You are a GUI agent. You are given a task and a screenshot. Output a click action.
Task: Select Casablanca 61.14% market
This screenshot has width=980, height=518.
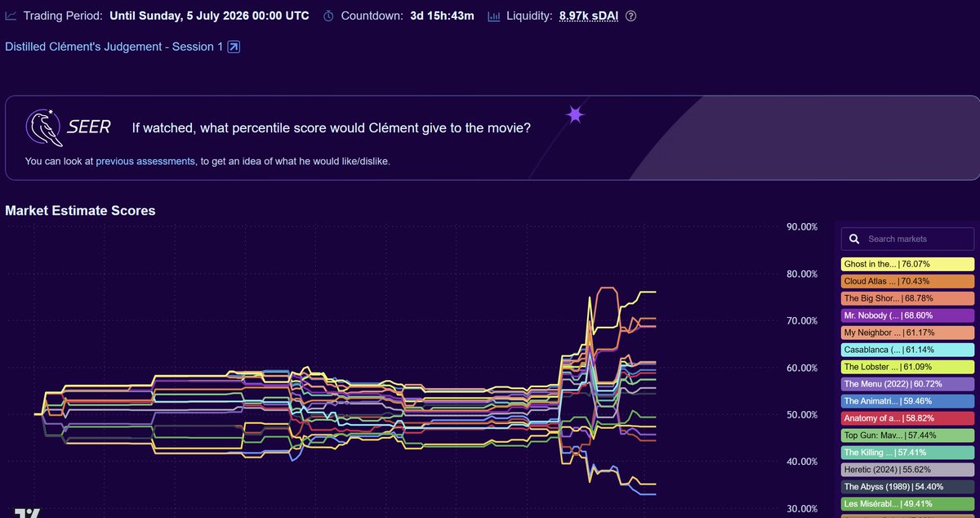click(907, 350)
